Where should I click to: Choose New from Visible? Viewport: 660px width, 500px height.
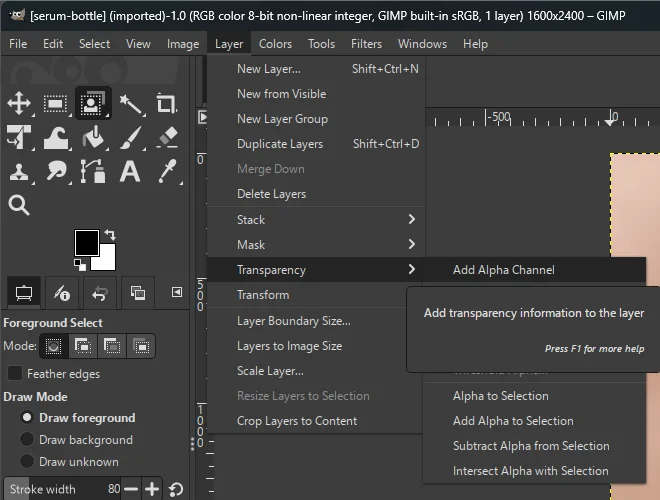(x=316, y=94)
